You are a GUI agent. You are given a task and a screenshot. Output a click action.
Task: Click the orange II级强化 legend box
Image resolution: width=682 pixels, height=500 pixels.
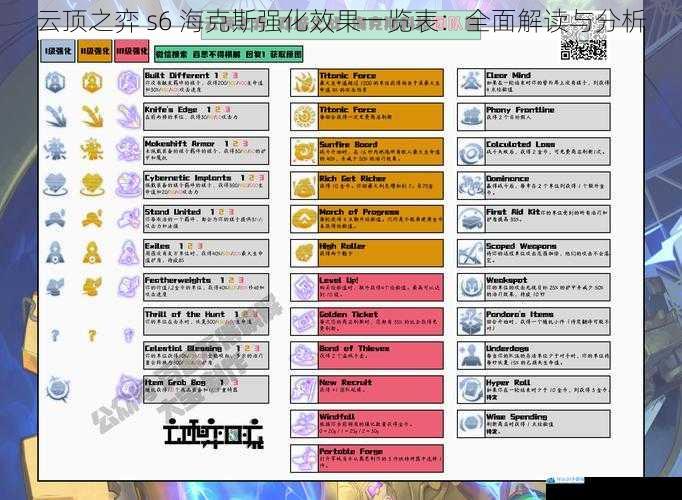95,51
